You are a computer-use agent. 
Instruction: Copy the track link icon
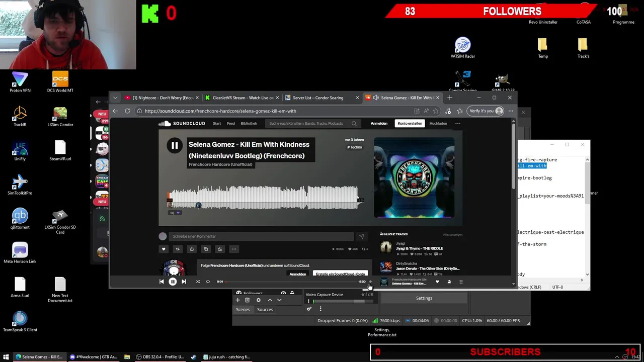(206, 249)
